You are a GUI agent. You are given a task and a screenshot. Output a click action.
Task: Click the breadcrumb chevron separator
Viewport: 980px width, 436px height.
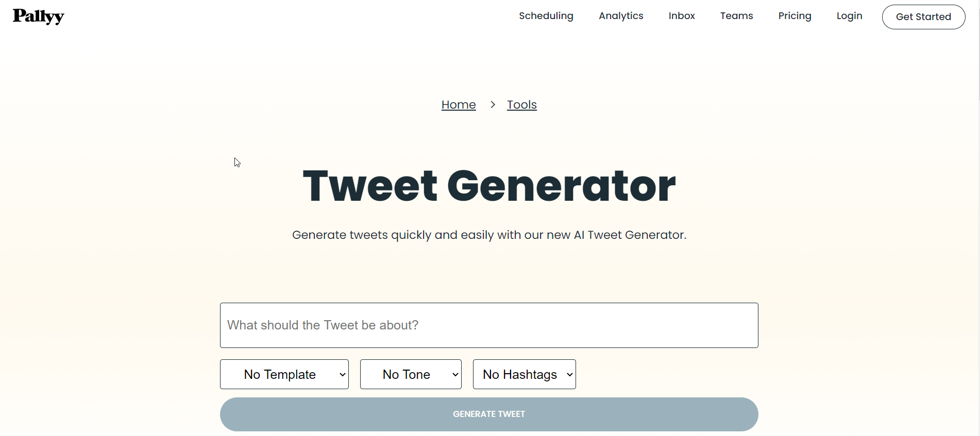pos(493,104)
